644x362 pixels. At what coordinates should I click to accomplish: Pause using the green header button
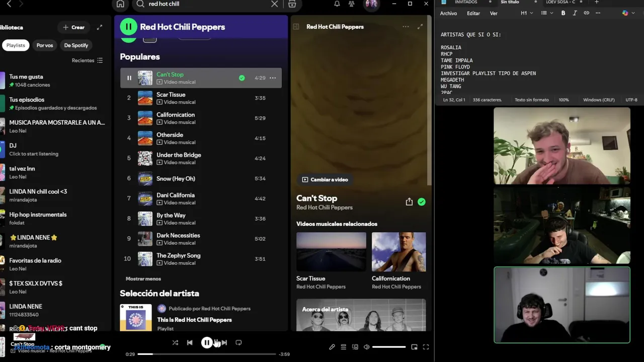[128, 27]
